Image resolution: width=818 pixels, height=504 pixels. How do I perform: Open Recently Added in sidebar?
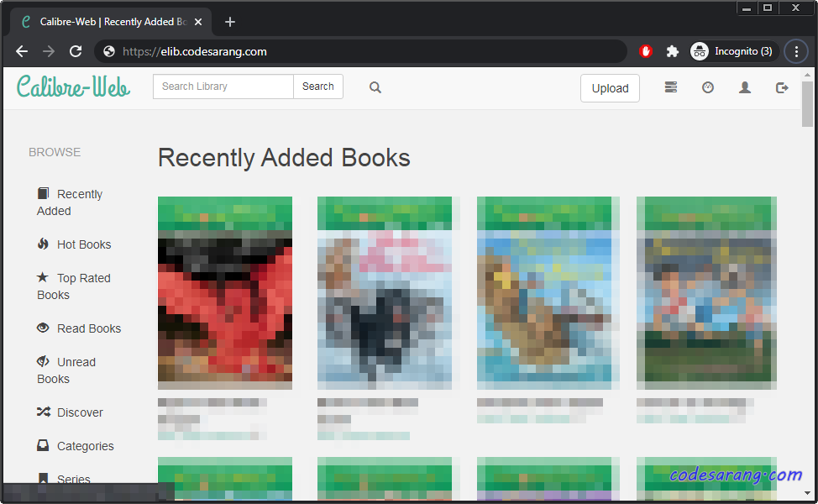click(70, 202)
